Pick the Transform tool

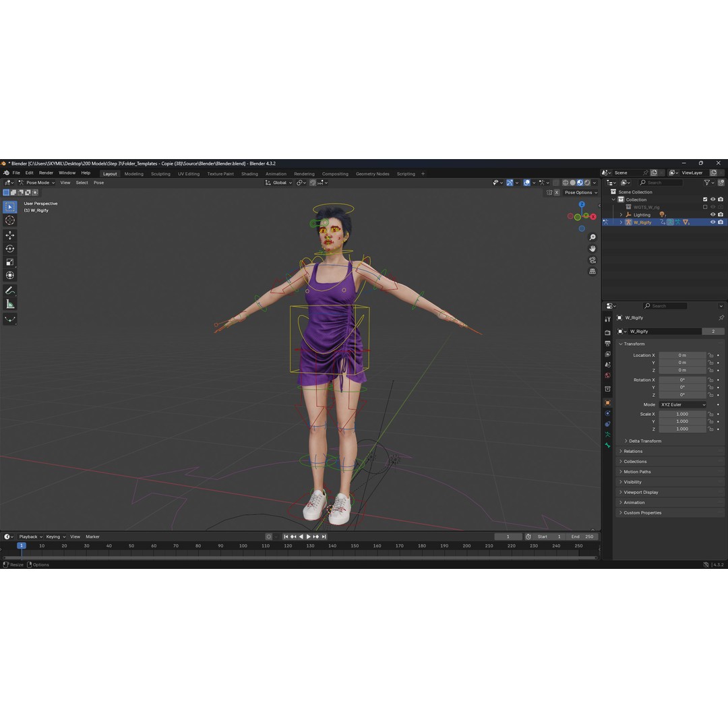pos(9,275)
